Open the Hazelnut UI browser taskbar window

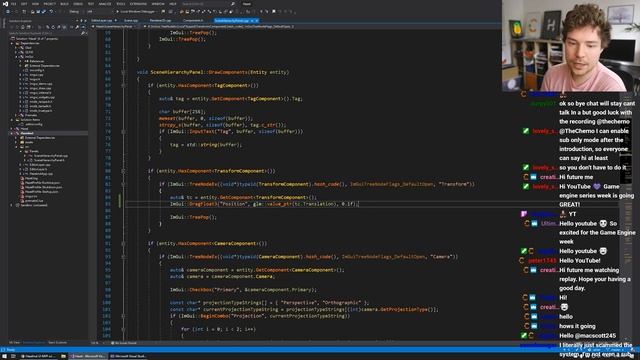(38, 356)
